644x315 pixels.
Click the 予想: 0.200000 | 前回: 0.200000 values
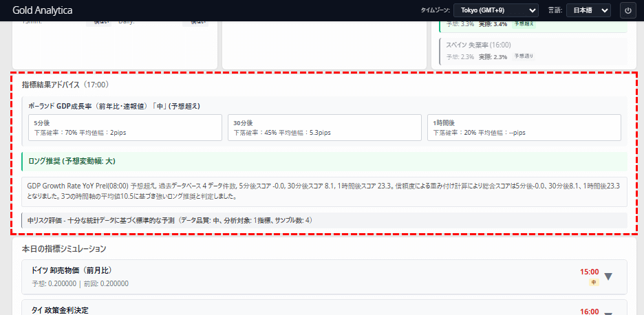point(80,284)
